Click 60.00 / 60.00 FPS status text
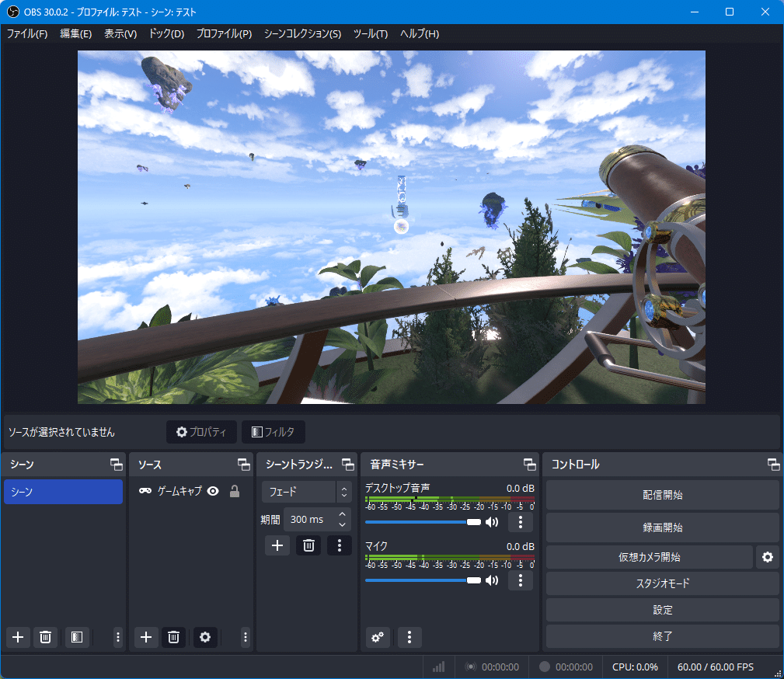Image resolution: width=784 pixels, height=679 pixels. coord(715,667)
